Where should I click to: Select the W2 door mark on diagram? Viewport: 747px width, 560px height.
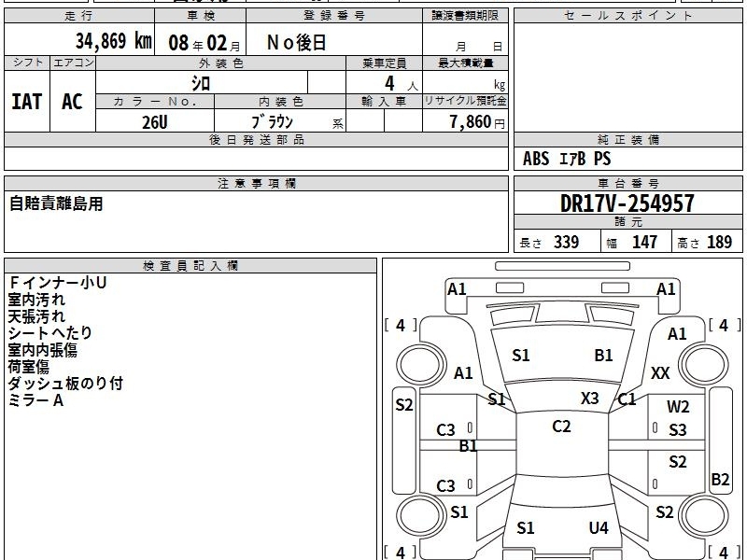(x=678, y=406)
